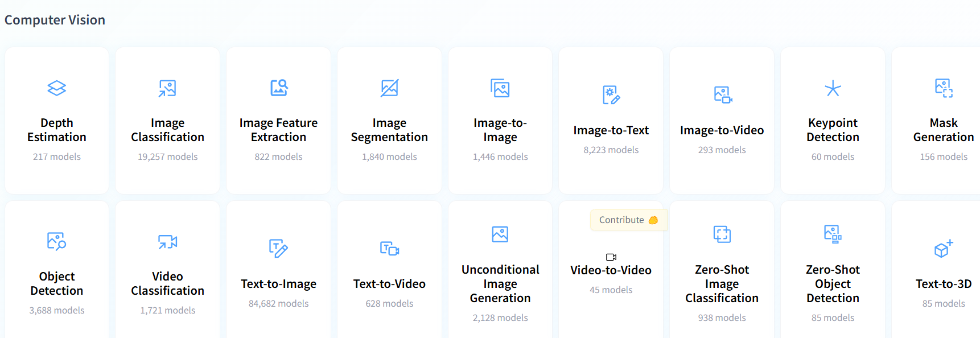Click the Unconditional Image Generation icon

500,234
